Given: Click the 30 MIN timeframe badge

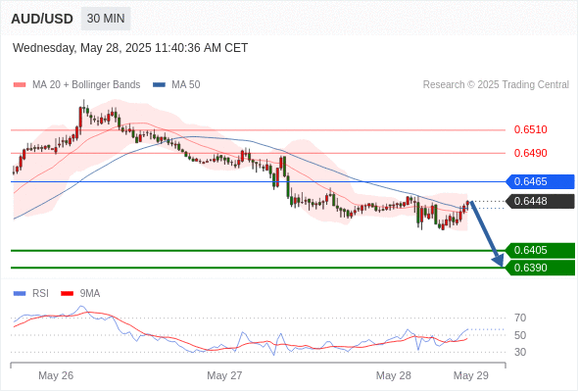Looking at the screenshot, I should coord(106,19).
